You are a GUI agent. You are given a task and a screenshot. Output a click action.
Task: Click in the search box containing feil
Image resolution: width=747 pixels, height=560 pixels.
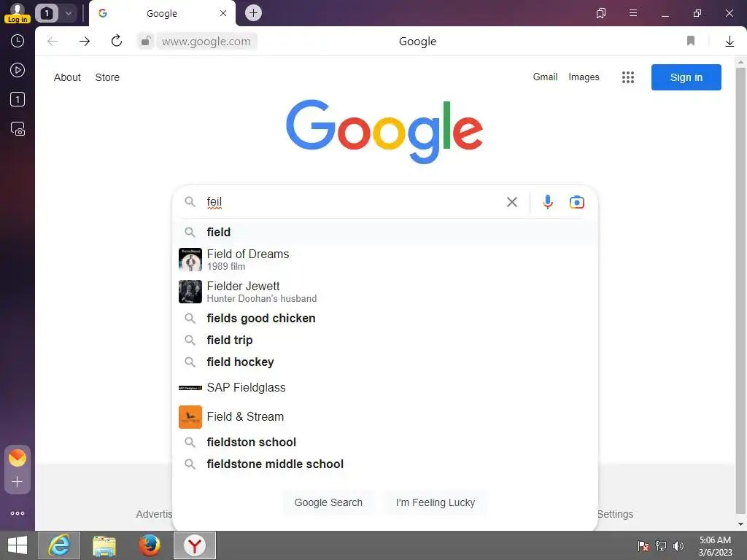click(352, 202)
